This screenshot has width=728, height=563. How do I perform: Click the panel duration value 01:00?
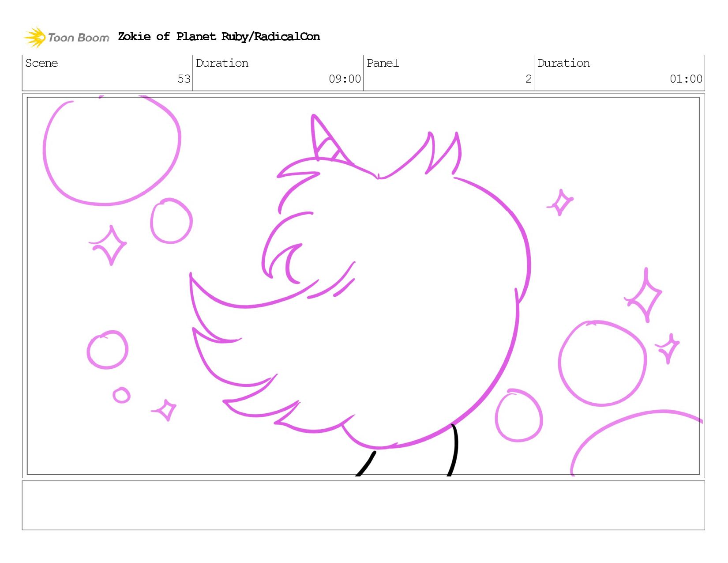(x=686, y=79)
